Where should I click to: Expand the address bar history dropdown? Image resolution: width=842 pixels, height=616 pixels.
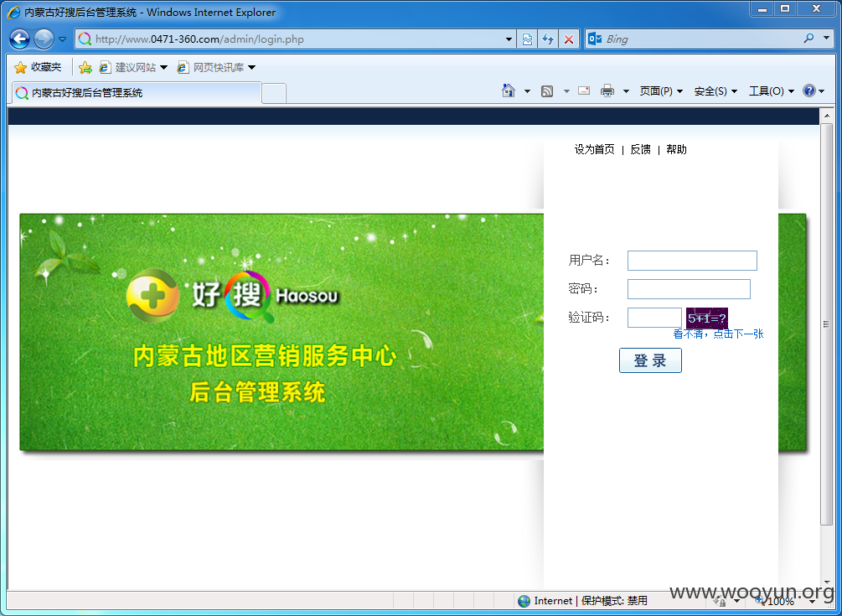(x=509, y=39)
